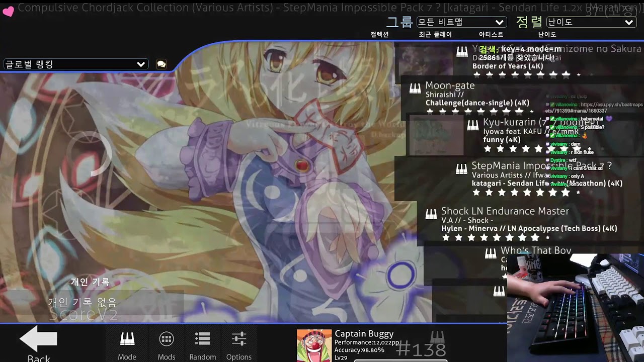The width and height of the screenshot is (644, 362).
Task: Select the Moon-gate beatmap title
Action: pyautogui.click(x=450, y=85)
